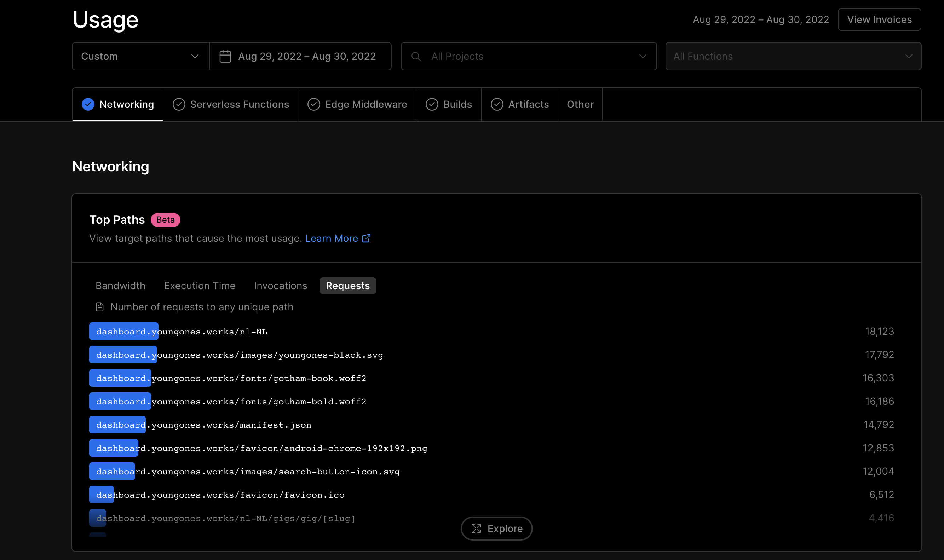Screen dimensions: 944x560
Task: Click the document icon beside requests description
Action: [100, 307]
